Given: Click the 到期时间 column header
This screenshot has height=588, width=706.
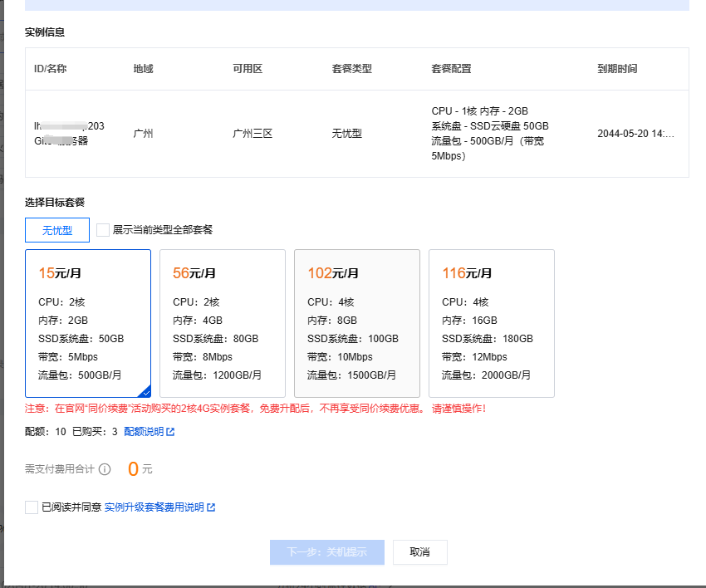Looking at the screenshot, I should [x=617, y=69].
